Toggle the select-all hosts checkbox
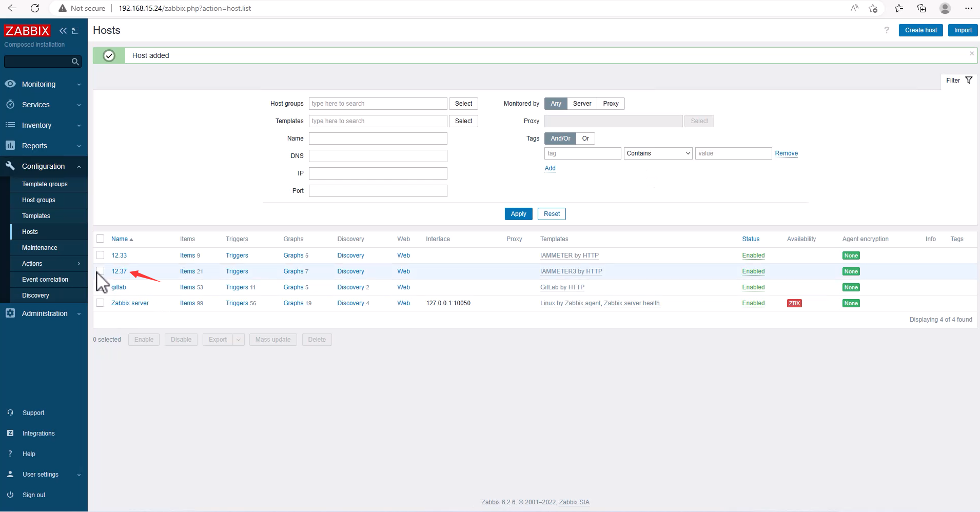 click(100, 239)
